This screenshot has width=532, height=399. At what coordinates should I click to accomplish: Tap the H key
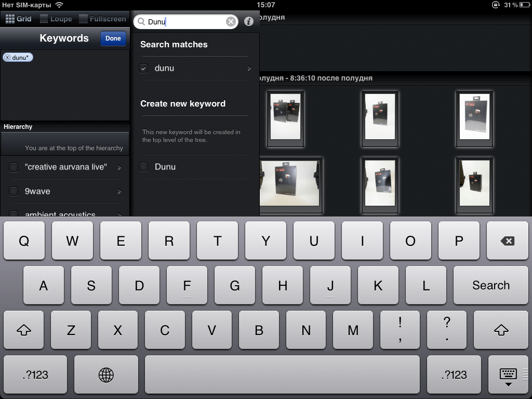(x=283, y=285)
